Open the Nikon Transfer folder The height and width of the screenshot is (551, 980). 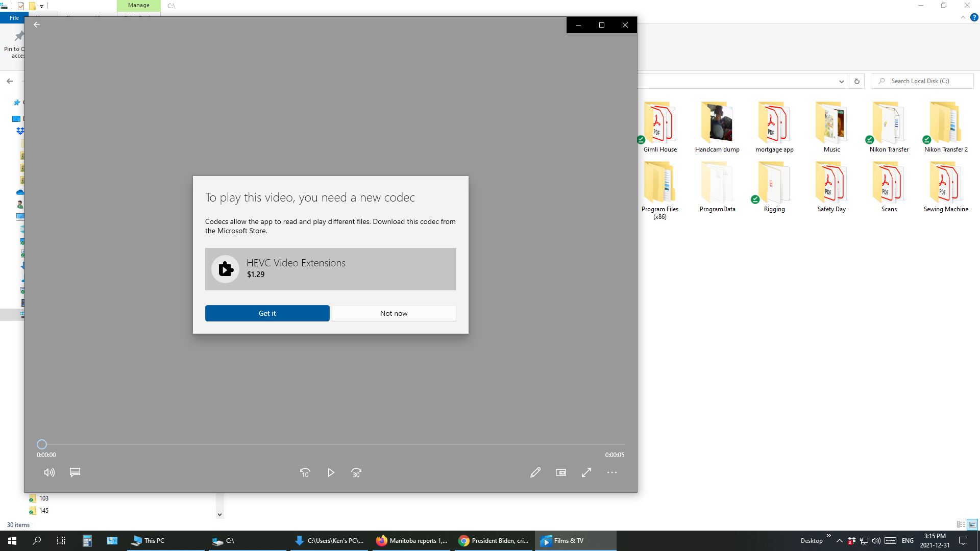889,127
